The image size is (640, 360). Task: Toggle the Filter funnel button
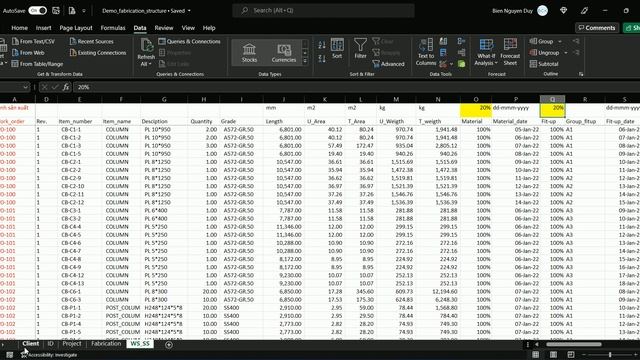tap(360, 49)
